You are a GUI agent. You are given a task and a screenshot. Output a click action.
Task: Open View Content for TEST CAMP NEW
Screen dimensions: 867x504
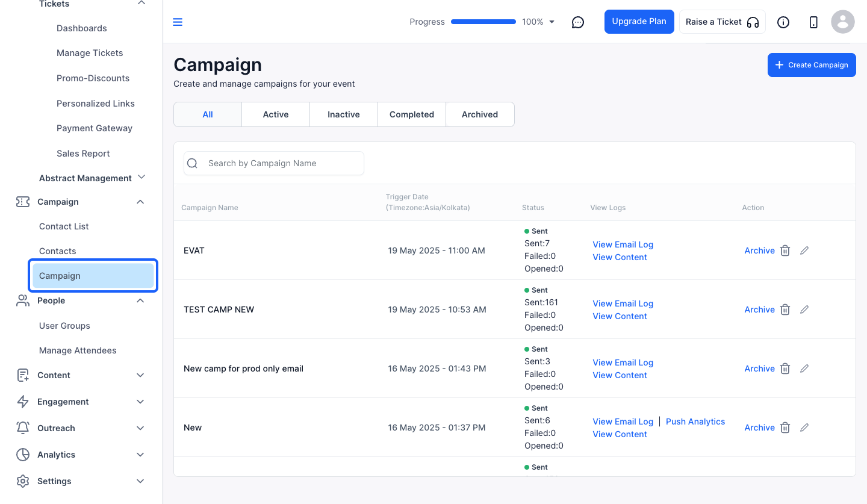[x=620, y=316]
